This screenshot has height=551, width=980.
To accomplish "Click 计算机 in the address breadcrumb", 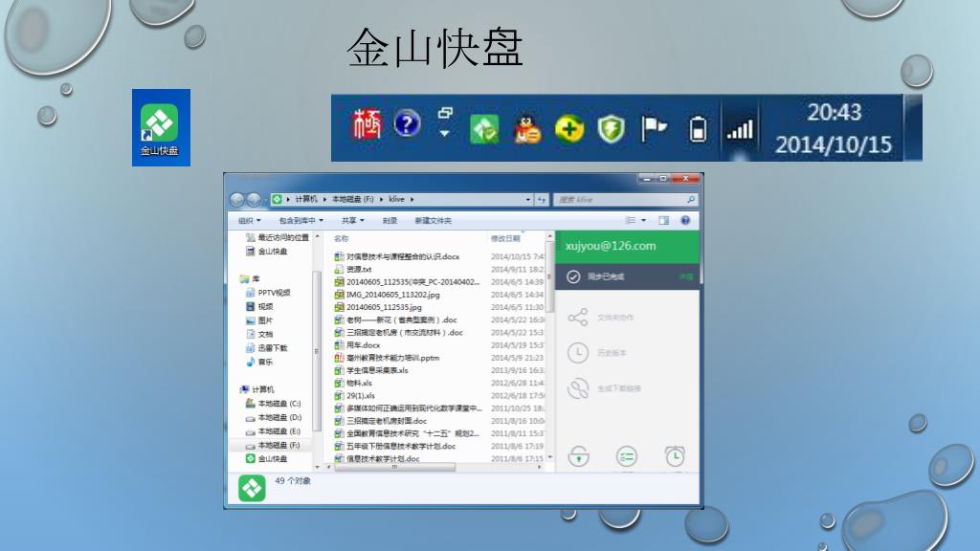I will 306,199.
